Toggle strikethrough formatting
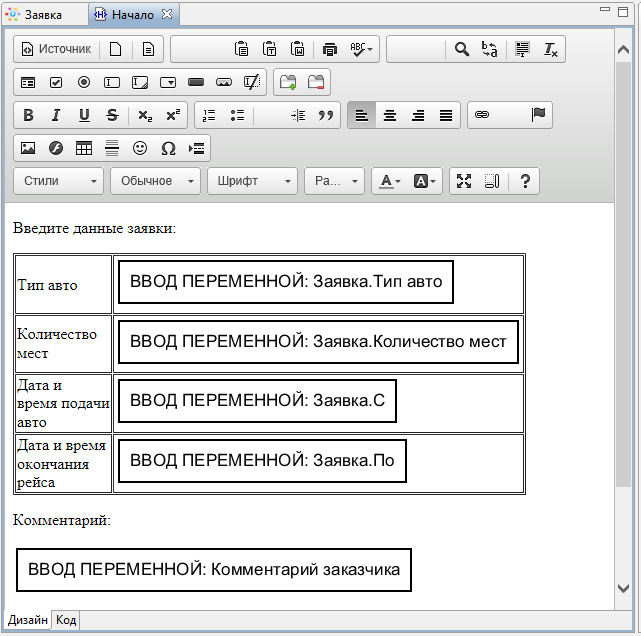 click(x=112, y=115)
